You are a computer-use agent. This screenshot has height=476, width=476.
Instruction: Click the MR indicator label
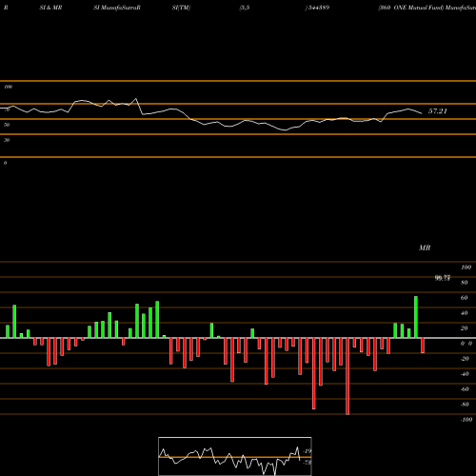[x=425, y=248]
